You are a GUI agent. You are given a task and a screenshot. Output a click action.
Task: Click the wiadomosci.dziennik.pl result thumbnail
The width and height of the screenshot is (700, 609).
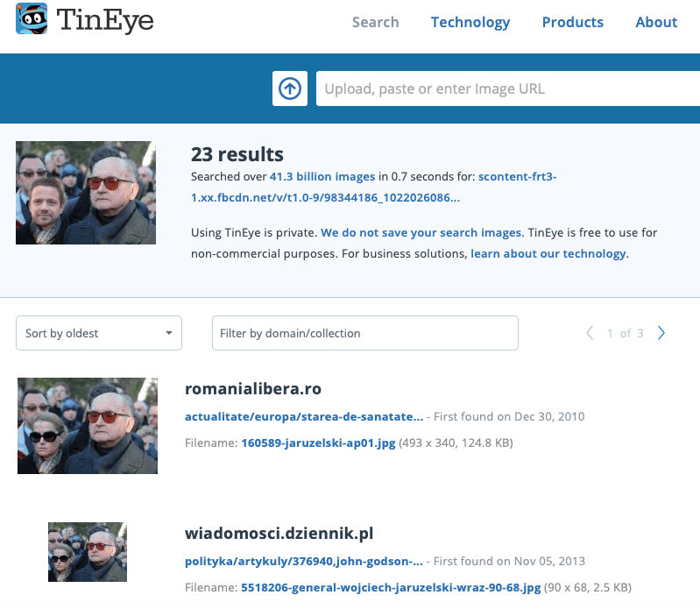(88, 552)
